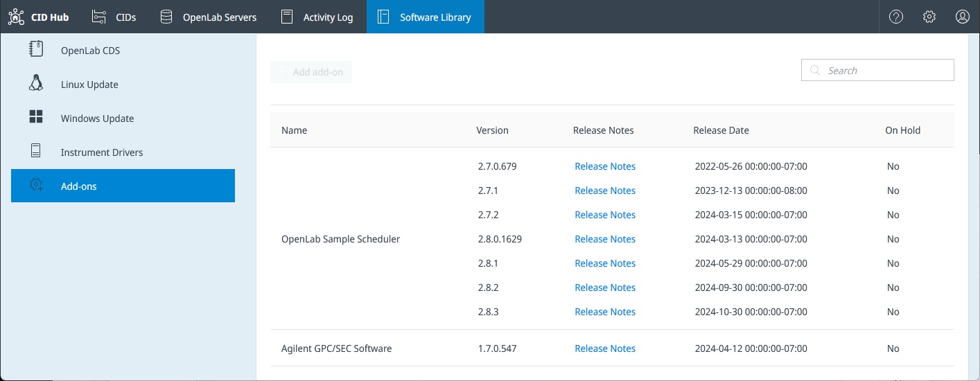Select the Software Library tab
Viewport: 980px width, 381px height.
point(426,17)
